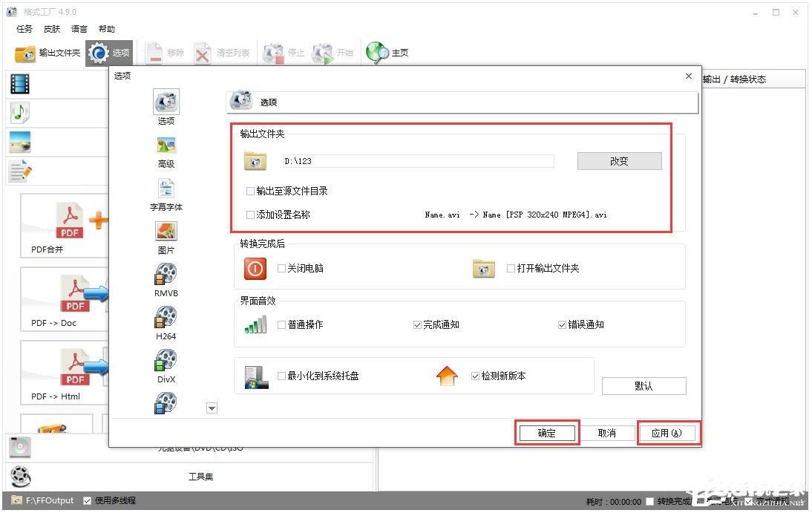The image size is (812, 513).
Task: Open the 主页 globe icon
Action: pos(376,53)
